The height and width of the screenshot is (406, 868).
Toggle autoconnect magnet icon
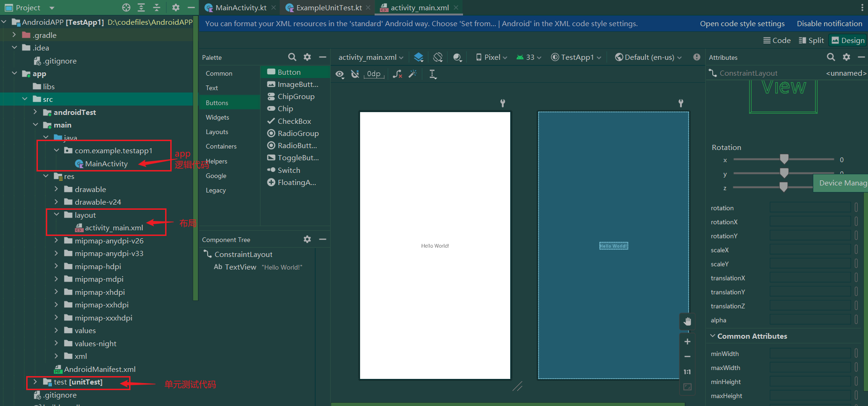click(355, 74)
